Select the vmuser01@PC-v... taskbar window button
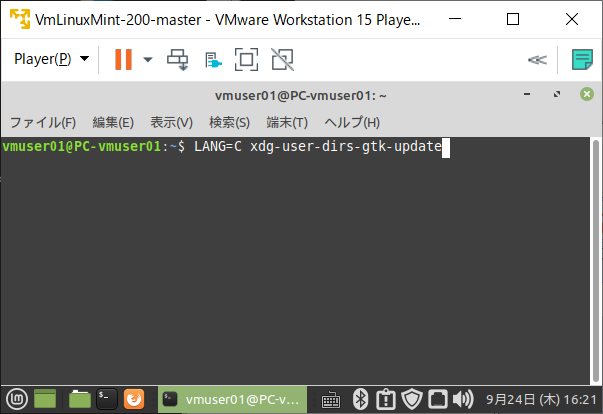This screenshot has height=414, width=603. coord(232,399)
